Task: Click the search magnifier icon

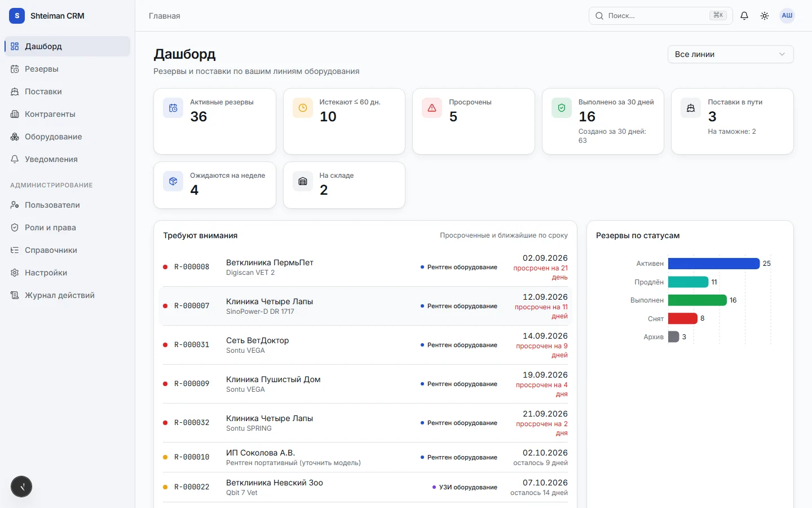Action: tap(599, 16)
